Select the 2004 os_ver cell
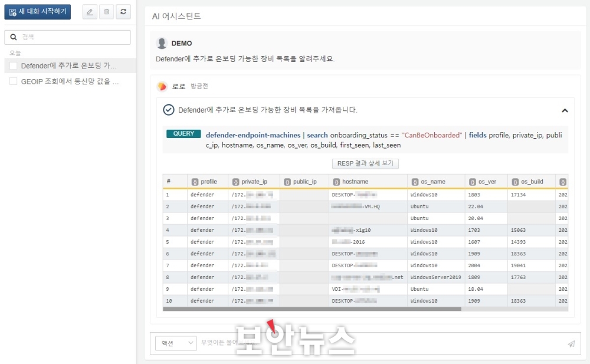 pos(486,265)
